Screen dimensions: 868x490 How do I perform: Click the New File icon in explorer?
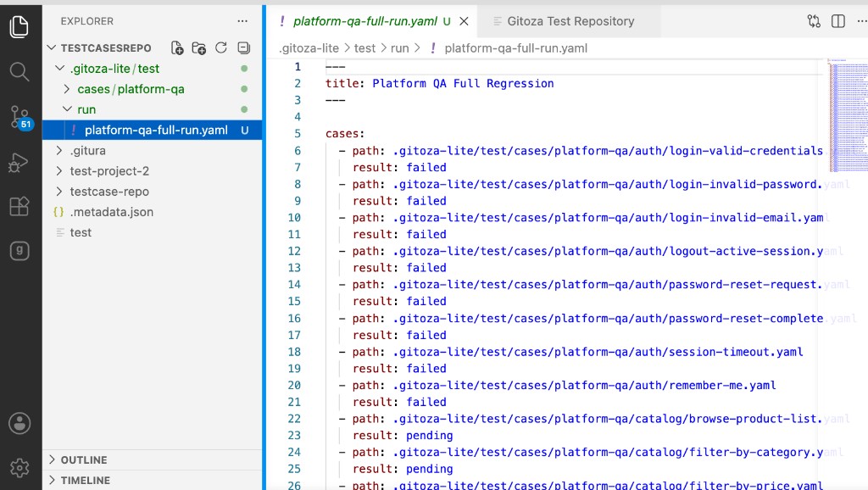177,48
